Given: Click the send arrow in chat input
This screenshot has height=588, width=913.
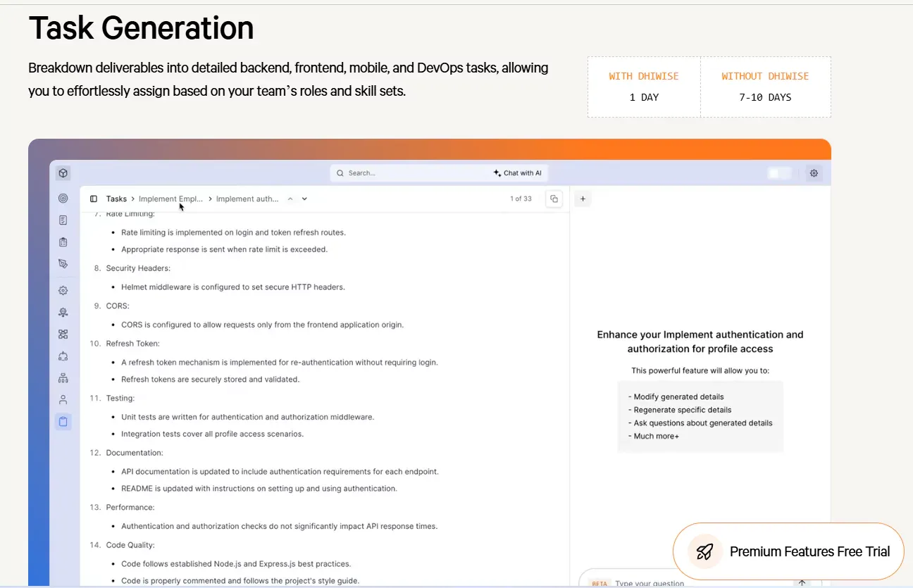Looking at the screenshot, I should [x=802, y=583].
